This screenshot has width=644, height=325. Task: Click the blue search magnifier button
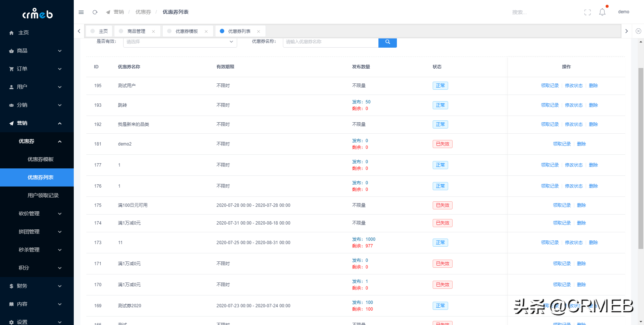pos(388,42)
